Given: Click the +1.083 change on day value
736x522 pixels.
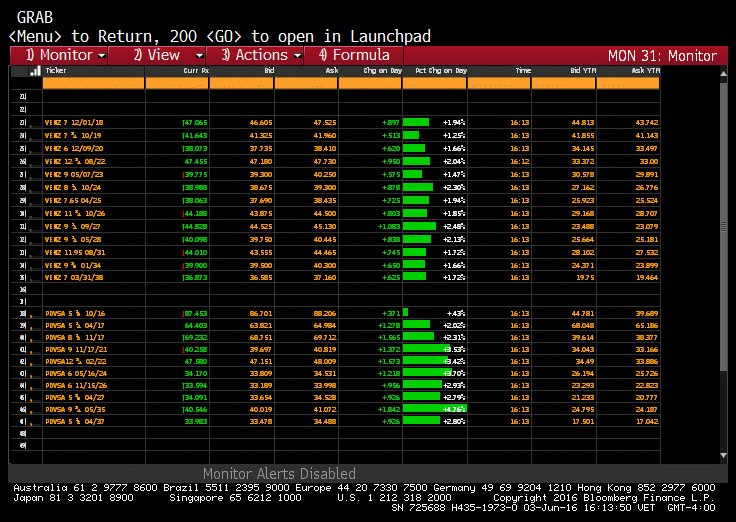Looking at the screenshot, I should click(389, 227).
